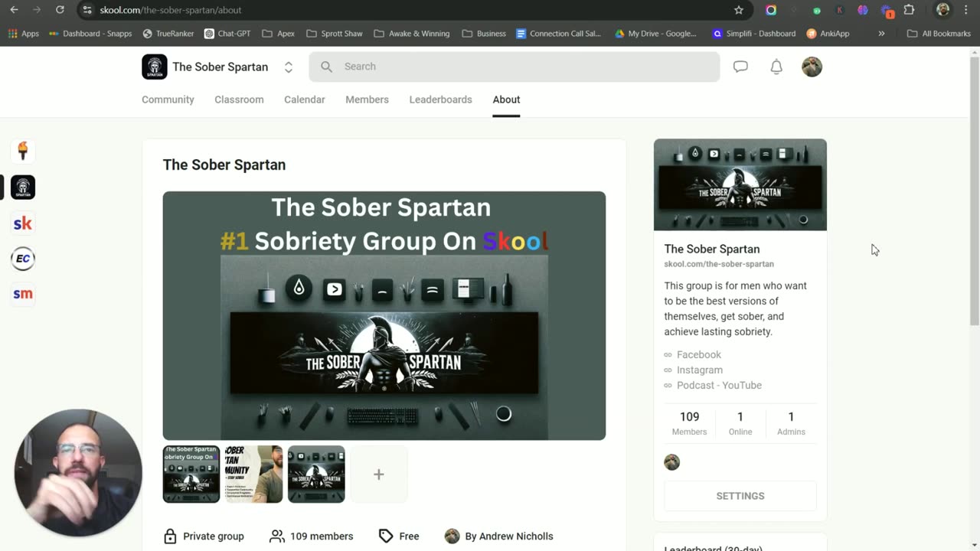Open Chrome three-dot menu

click(966, 10)
